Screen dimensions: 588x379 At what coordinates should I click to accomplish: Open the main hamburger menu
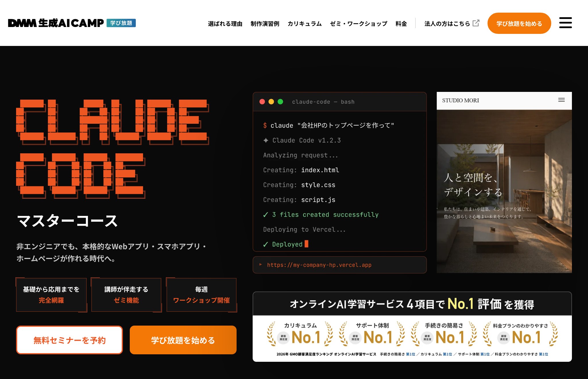tap(565, 23)
